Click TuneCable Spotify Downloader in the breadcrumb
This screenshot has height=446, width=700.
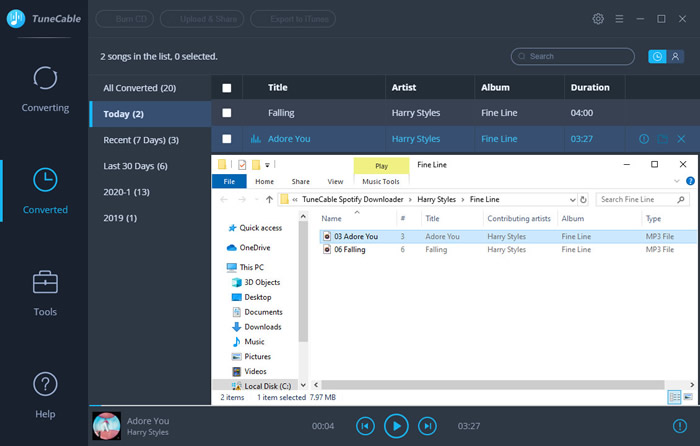[353, 200]
